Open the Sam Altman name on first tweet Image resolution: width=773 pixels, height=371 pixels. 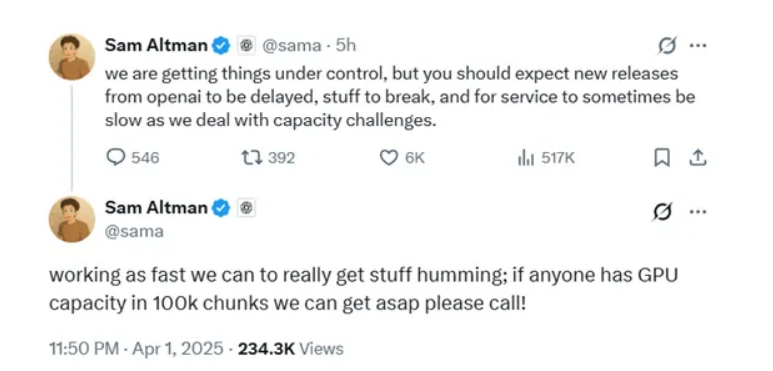click(x=156, y=45)
